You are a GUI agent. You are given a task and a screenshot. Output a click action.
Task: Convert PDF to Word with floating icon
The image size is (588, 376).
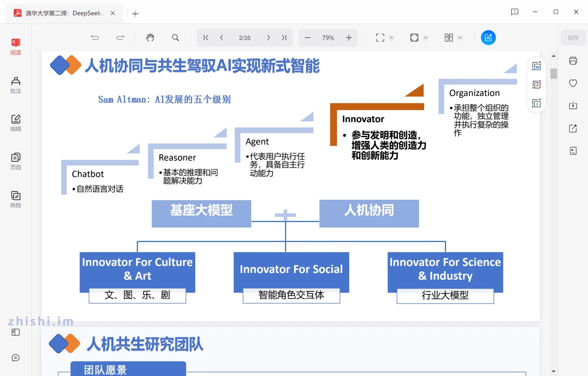(537, 66)
